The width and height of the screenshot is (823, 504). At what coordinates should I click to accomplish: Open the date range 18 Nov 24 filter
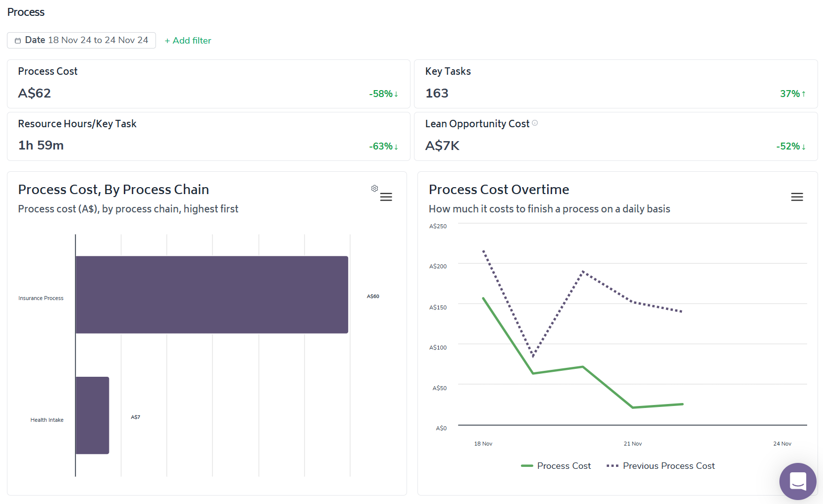tap(87, 40)
